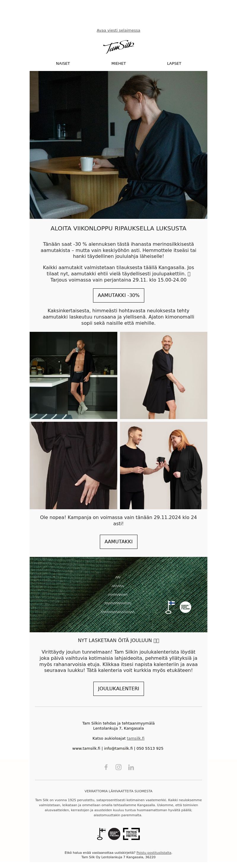
Task: Click the JOULUKALENTERI button
Action: pyautogui.click(x=118, y=688)
